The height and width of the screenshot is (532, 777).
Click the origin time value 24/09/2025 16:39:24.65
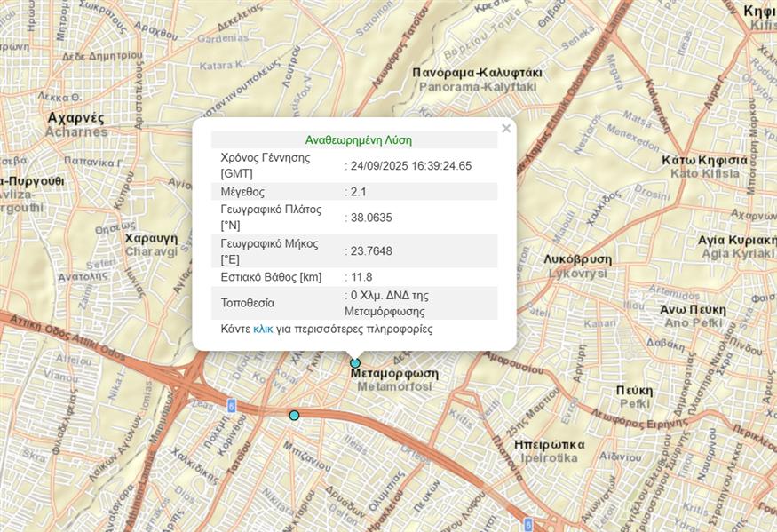tap(410, 165)
